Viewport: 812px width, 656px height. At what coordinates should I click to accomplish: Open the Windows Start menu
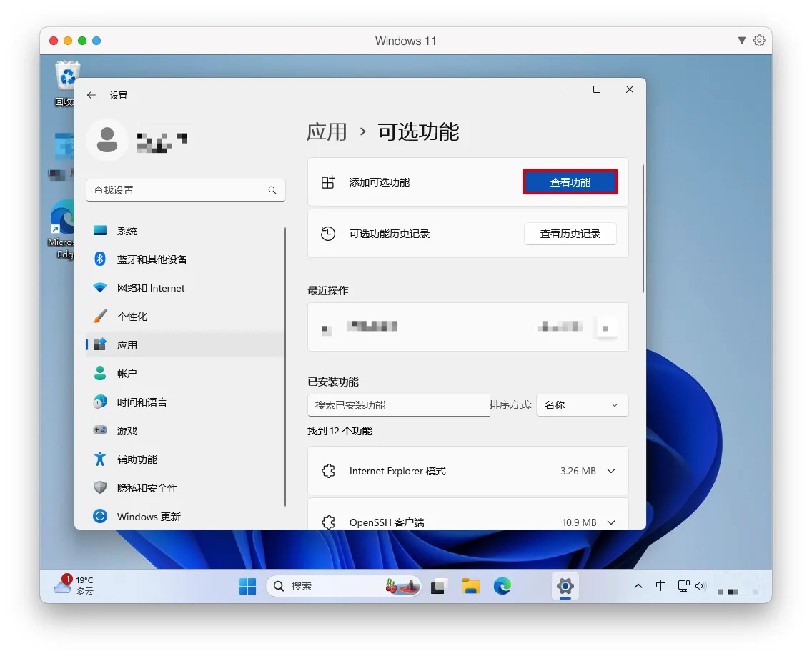point(247,586)
